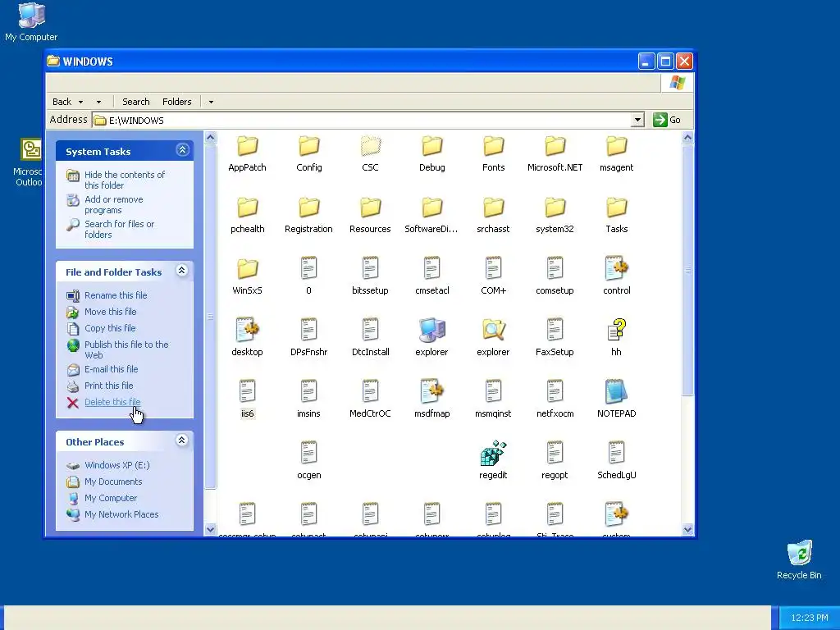Viewport: 840px width, 630px height.
Task: Select the Config folder icon
Action: (309, 146)
